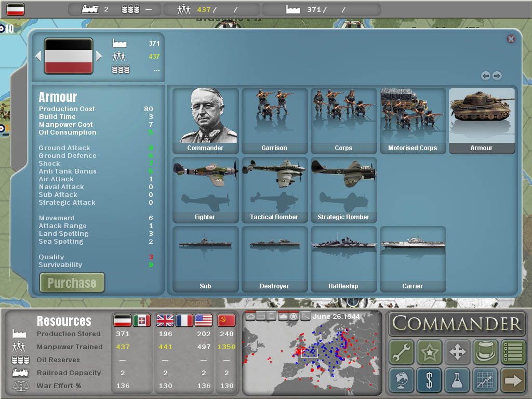
Task: Click the date June 26 1944
Action: (336, 316)
